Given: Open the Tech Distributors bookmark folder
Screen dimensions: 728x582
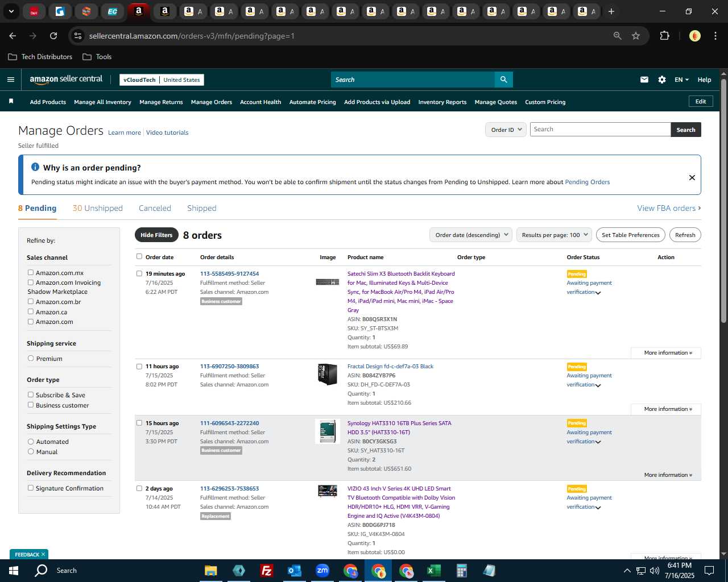Looking at the screenshot, I should (40, 57).
